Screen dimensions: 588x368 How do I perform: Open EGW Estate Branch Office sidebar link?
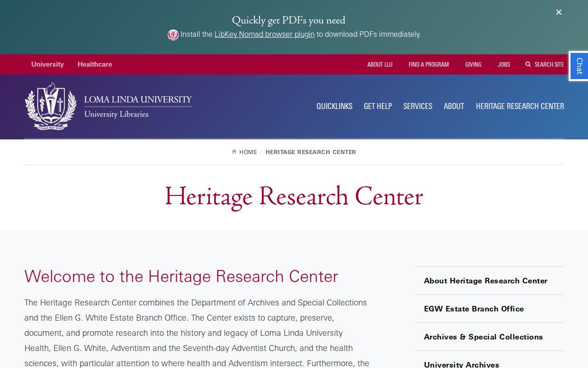[x=489, y=309]
